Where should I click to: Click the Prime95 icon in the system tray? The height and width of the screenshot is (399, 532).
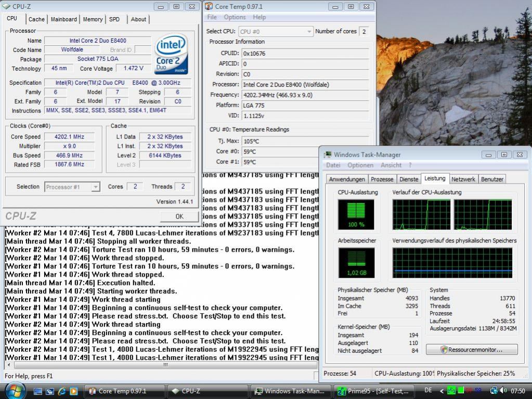coord(451,391)
